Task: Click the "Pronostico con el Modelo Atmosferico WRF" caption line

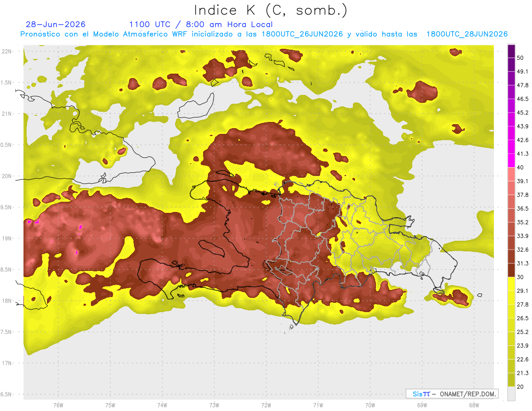Action: [x=264, y=34]
